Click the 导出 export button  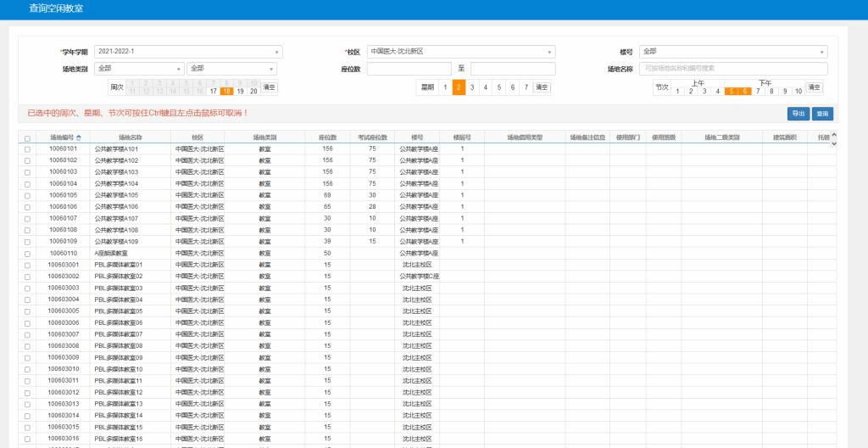point(798,113)
